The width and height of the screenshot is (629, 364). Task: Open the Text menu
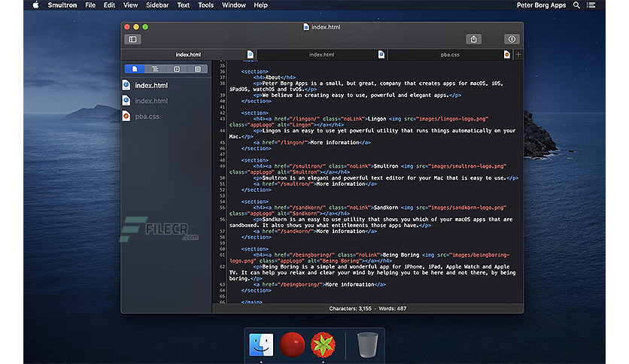[x=184, y=5]
